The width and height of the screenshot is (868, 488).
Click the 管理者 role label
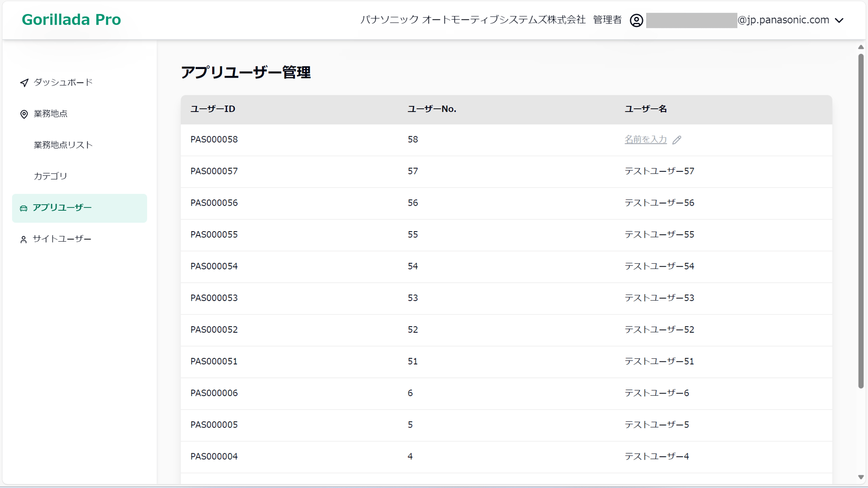(x=607, y=20)
